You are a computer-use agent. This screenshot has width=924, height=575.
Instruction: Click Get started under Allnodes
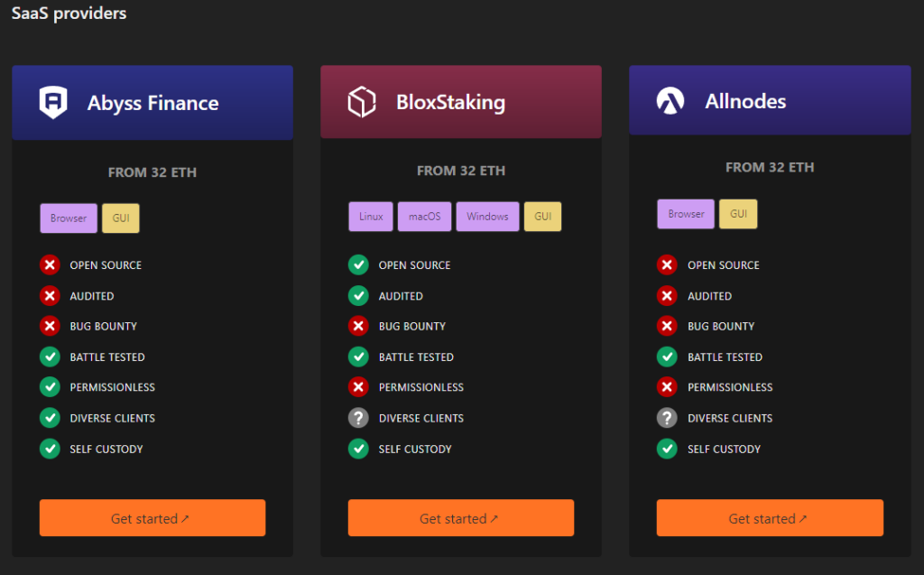click(770, 518)
